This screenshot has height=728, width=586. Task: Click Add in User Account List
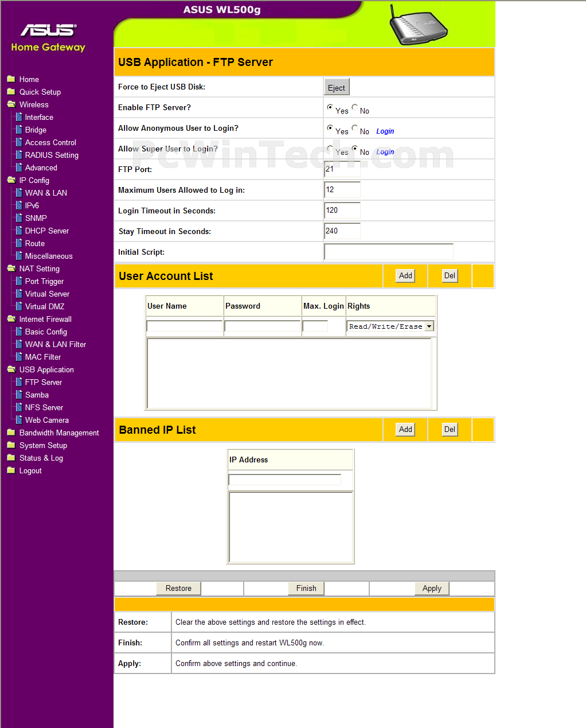pyautogui.click(x=405, y=275)
